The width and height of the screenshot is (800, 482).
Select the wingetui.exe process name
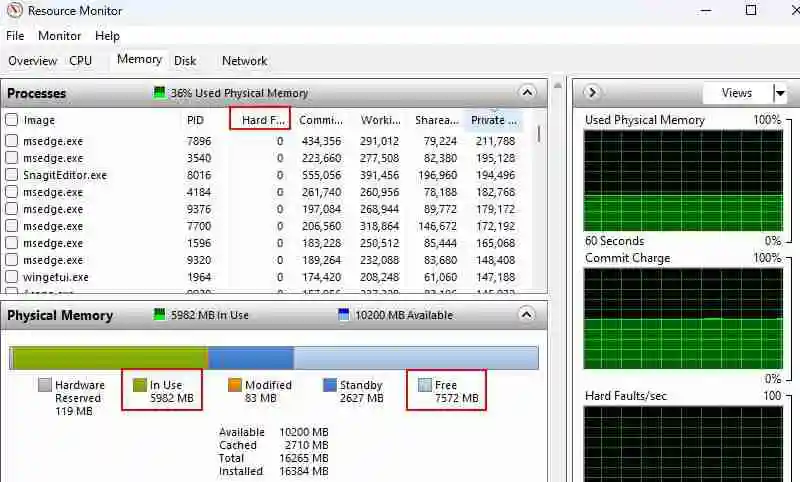(56, 277)
